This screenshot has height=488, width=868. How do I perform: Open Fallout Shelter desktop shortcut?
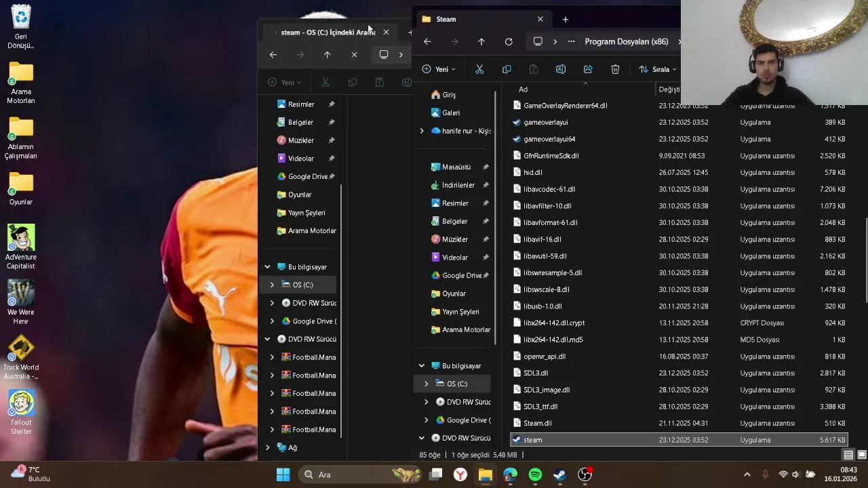[x=21, y=413]
